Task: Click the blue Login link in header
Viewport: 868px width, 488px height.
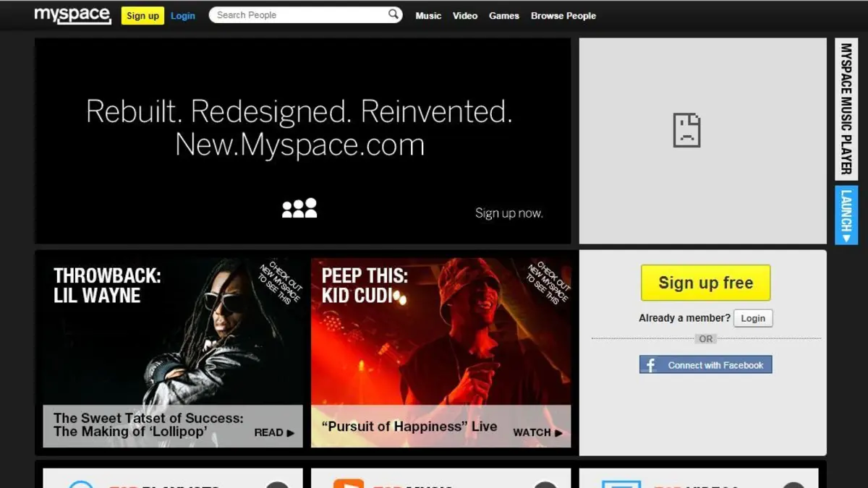Action: point(183,15)
